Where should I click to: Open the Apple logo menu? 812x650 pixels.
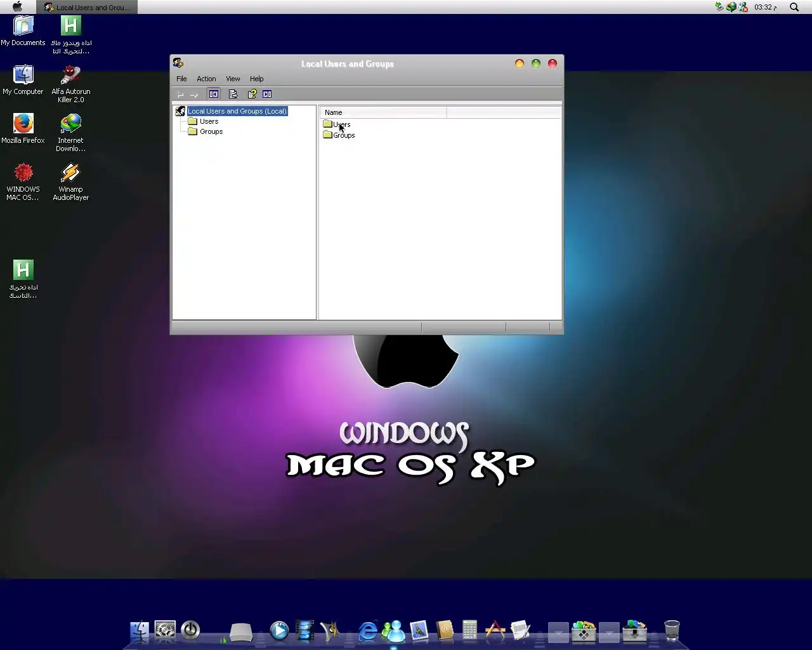(17, 7)
